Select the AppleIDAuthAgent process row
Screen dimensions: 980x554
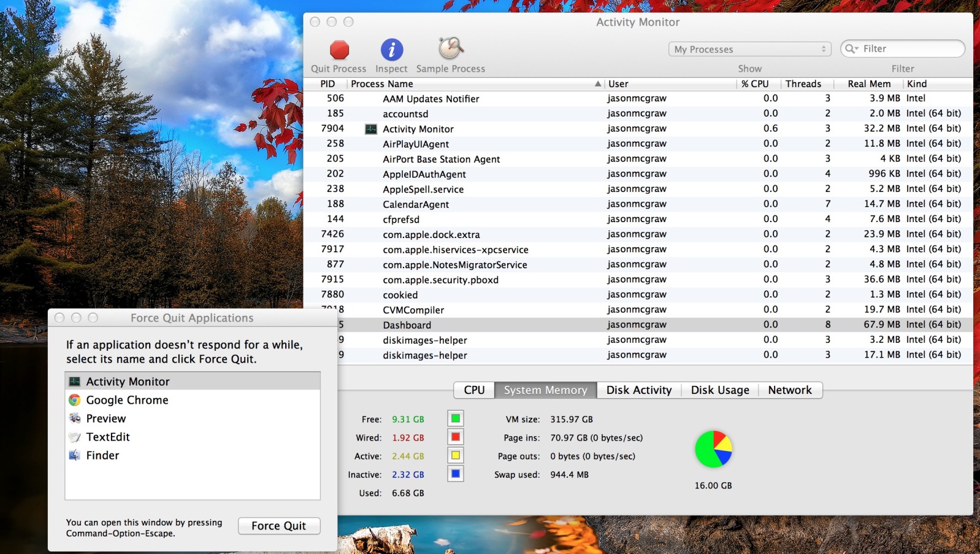(x=638, y=174)
